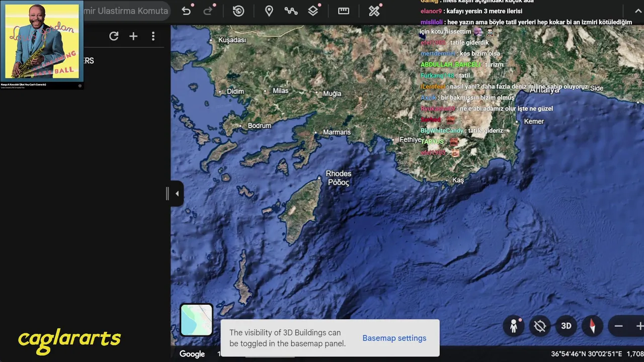
Task: Select the measure ruler tool
Action: [x=344, y=11]
